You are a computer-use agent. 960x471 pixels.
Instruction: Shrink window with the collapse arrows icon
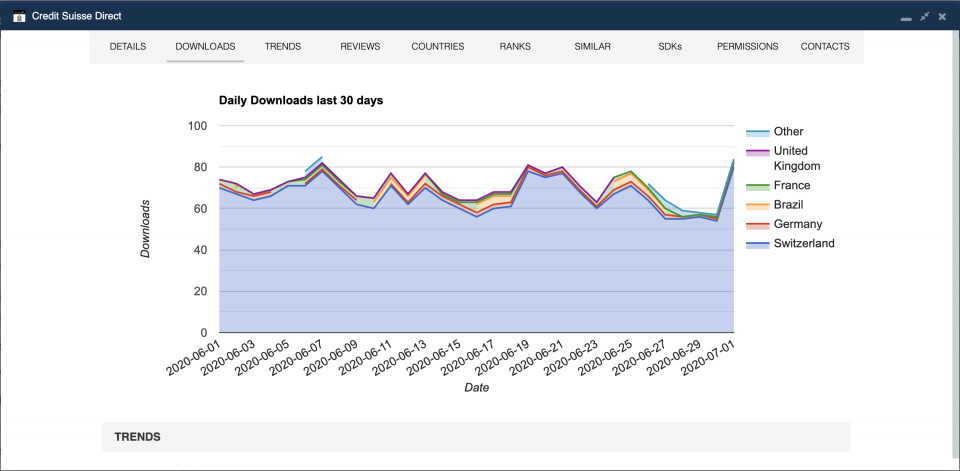point(924,17)
